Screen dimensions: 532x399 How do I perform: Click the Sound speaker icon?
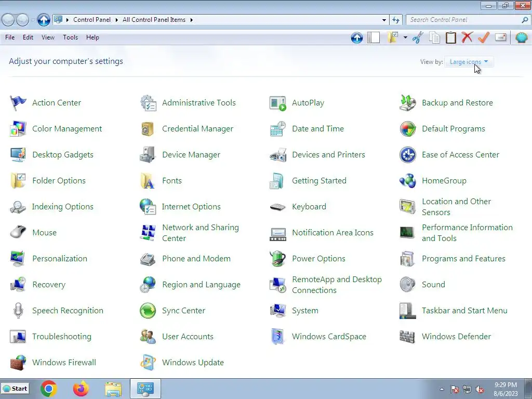coord(407,285)
